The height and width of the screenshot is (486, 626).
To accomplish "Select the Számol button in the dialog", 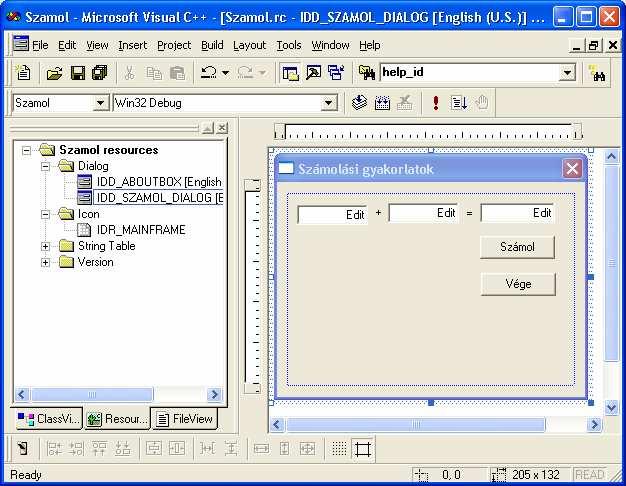I will click(x=517, y=247).
